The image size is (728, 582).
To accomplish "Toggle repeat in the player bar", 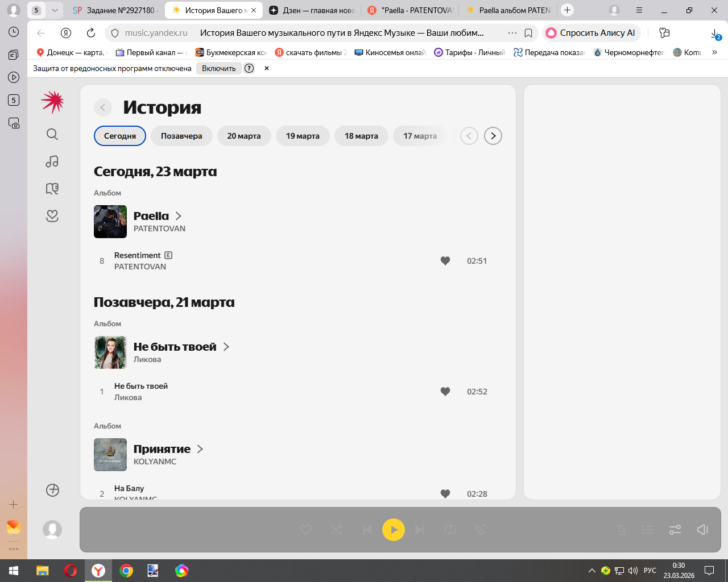I will click(x=450, y=530).
